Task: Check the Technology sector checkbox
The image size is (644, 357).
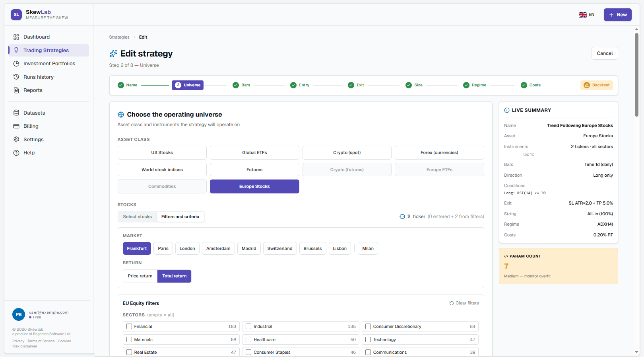Action: point(368,339)
